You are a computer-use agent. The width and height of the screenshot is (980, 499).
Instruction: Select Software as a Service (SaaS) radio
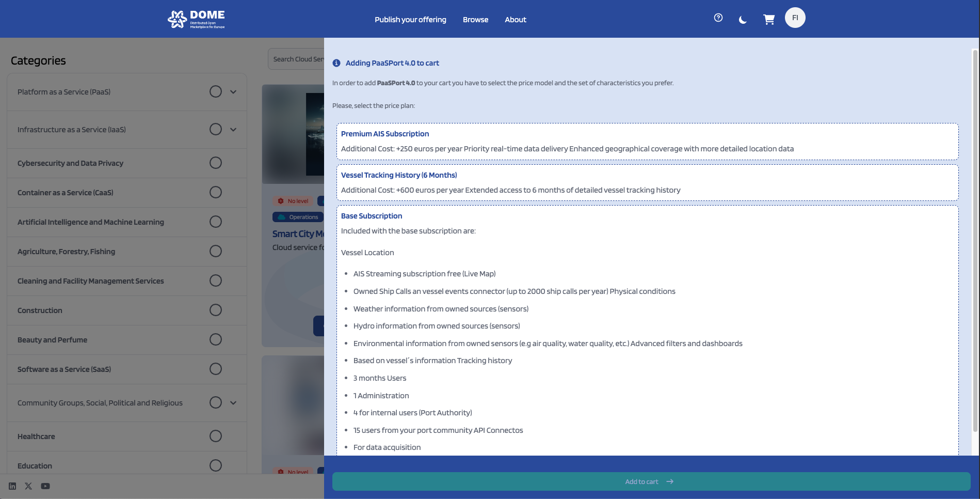[x=216, y=369]
